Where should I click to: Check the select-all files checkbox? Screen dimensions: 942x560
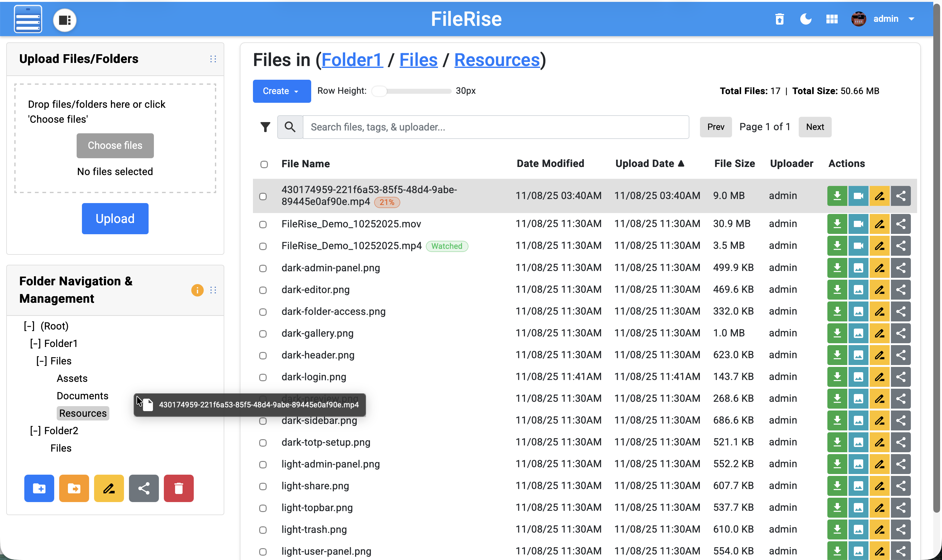click(x=264, y=164)
